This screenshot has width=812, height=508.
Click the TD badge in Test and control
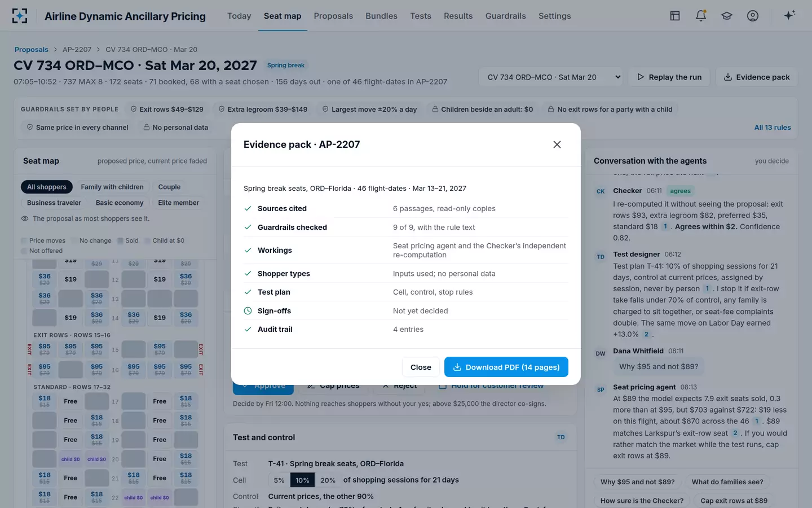click(561, 437)
